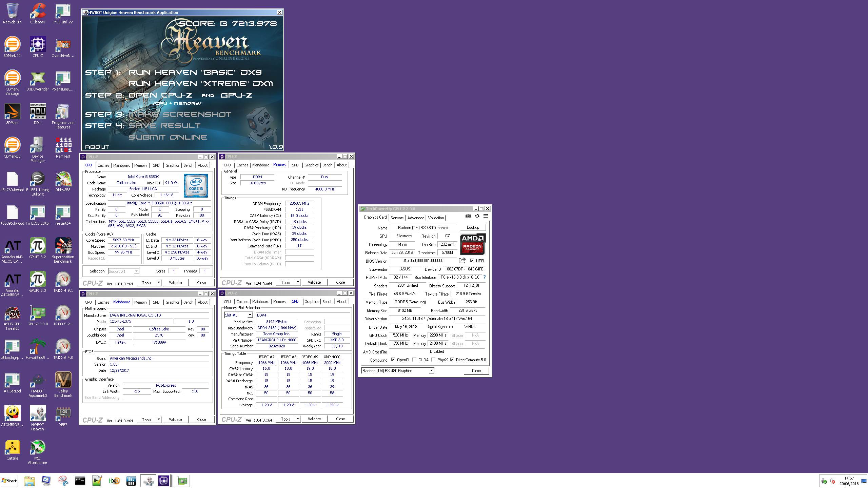The height and width of the screenshot is (488, 868).
Task: Click the Close button in GPU-Z
Action: point(476,371)
